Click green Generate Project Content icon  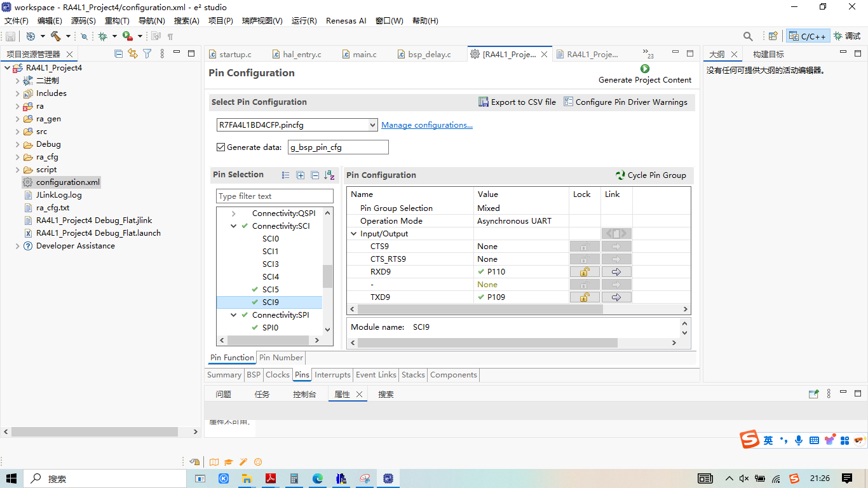click(x=645, y=69)
